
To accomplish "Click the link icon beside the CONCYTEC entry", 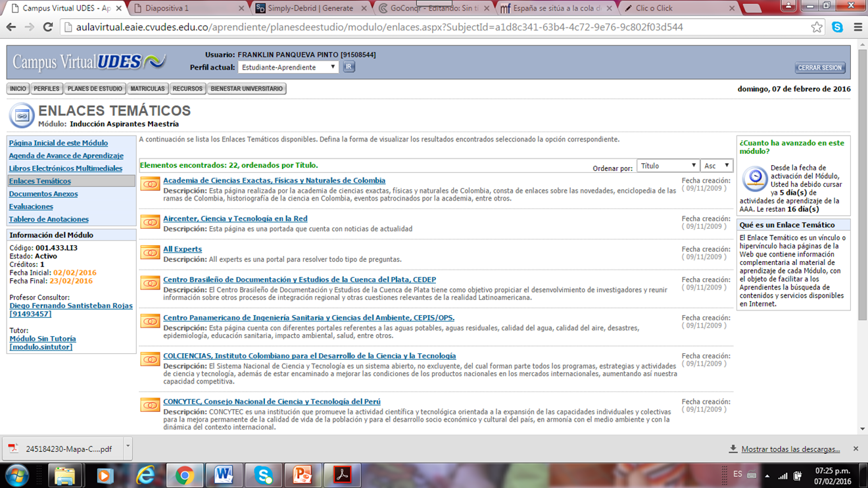I will click(150, 406).
